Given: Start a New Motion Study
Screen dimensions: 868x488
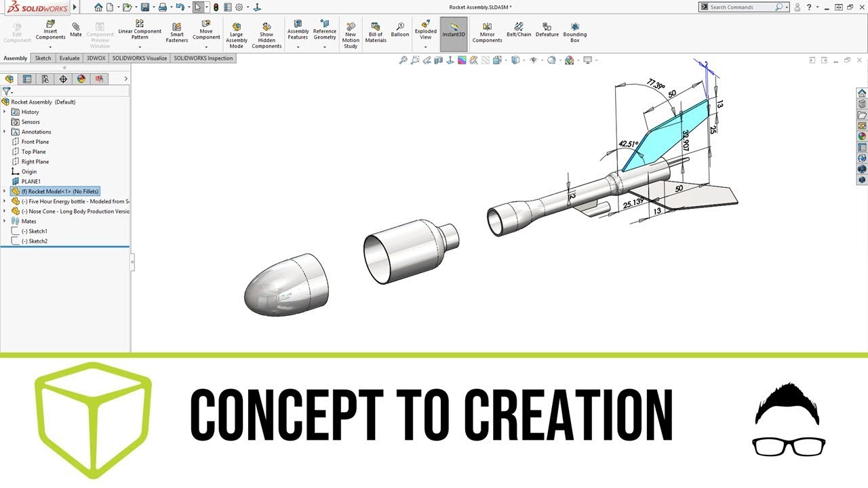Looking at the screenshot, I should pyautogui.click(x=351, y=35).
